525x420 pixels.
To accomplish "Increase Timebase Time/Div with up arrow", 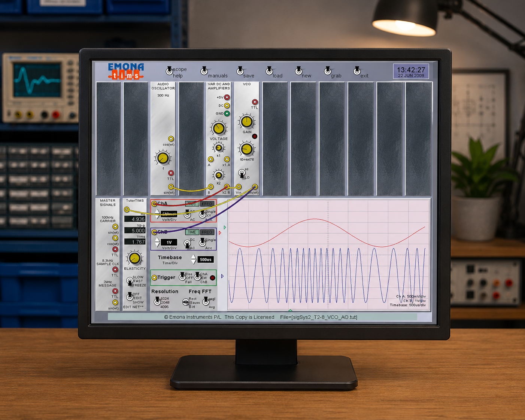I will pos(194,257).
